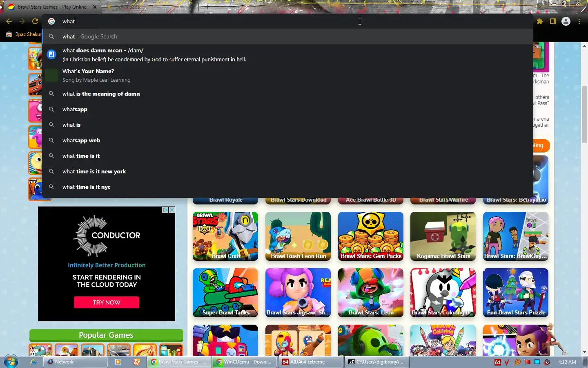Click the TRY NOW button in Conductor ad
Image resolution: width=588 pixels, height=368 pixels.
[x=107, y=302]
